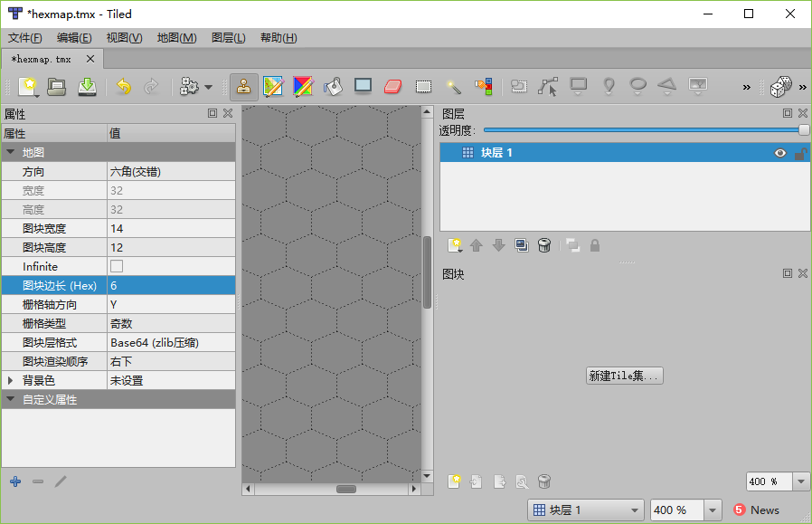Close the hexmap.tmx tab
Viewport: 812px width, 524px height.
tap(90, 59)
